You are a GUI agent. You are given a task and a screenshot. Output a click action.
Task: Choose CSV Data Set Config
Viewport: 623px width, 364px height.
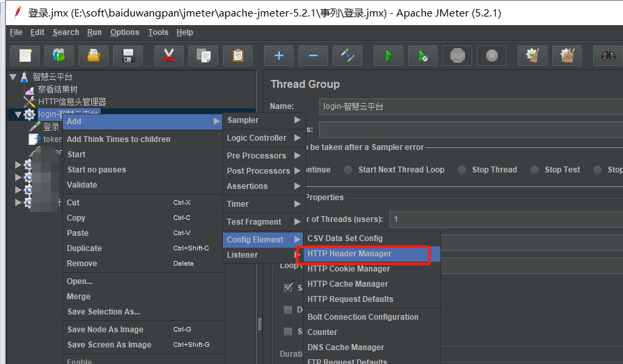372,238
